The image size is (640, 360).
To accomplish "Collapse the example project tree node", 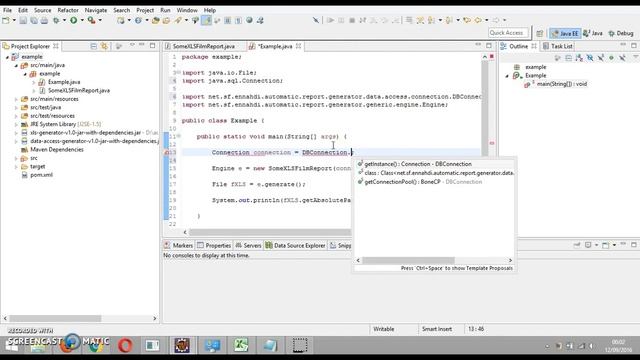I will coord(7,57).
